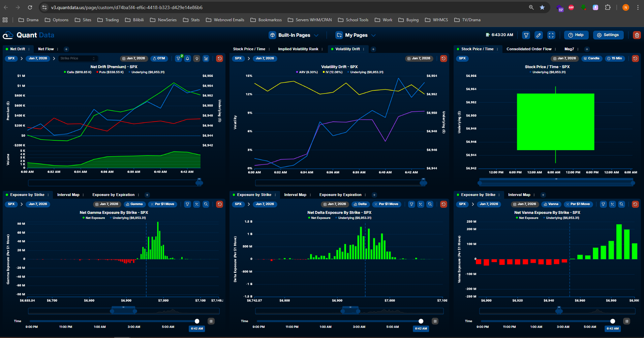Click the lightbulb icon in Net Drift panel
This screenshot has height=338, width=644.
pos(197,58)
